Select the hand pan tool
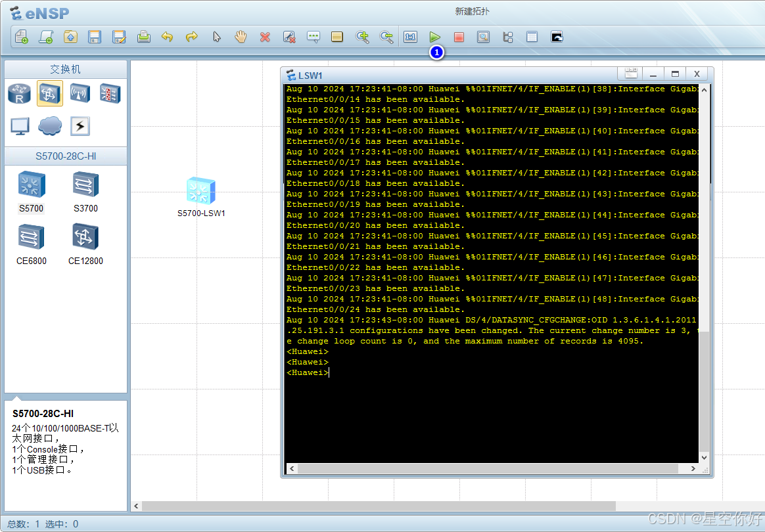This screenshot has height=532, width=765. (x=241, y=37)
